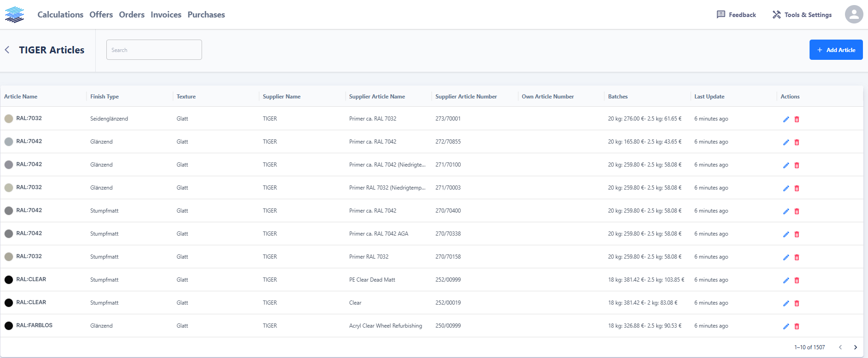Click the Add Article button
Image resolution: width=868 pixels, height=358 pixels.
836,50
